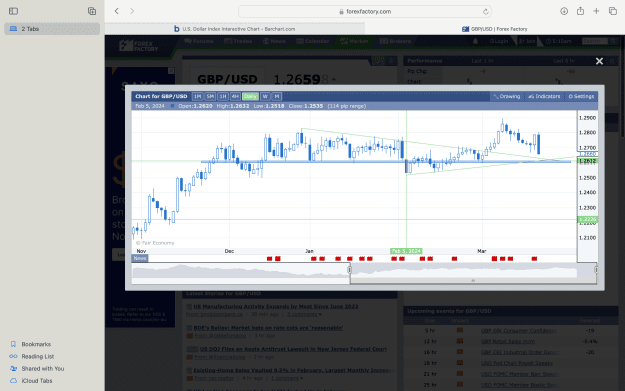The width and height of the screenshot is (625, 391).
Task: Select the 2 Tabs group in sidebar
Action: pos(52,29)
